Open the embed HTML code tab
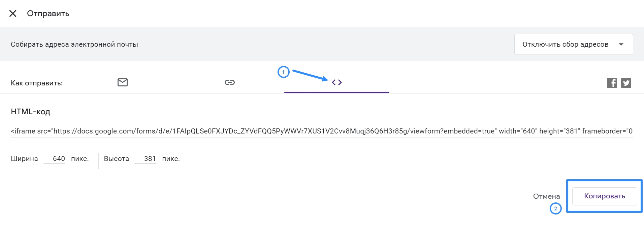Screen dimensions: 644x233 337,82
